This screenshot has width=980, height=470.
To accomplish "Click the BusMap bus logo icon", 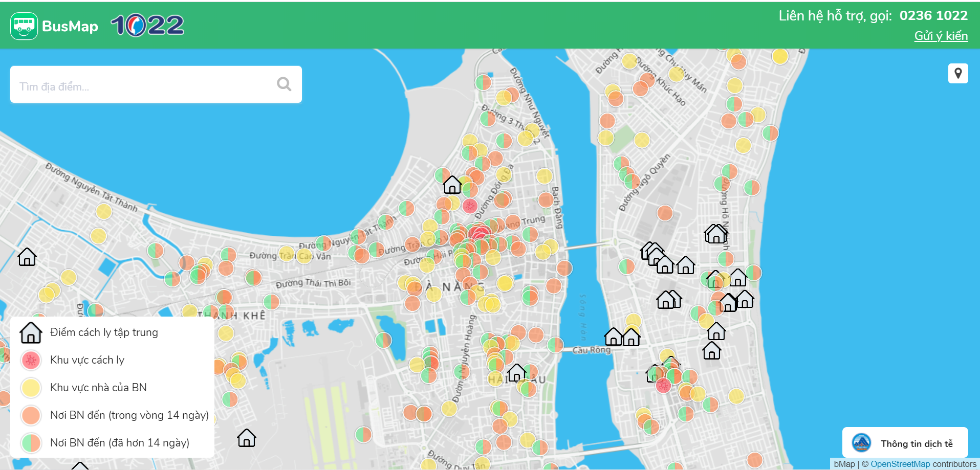I will [x=24, y=26].
